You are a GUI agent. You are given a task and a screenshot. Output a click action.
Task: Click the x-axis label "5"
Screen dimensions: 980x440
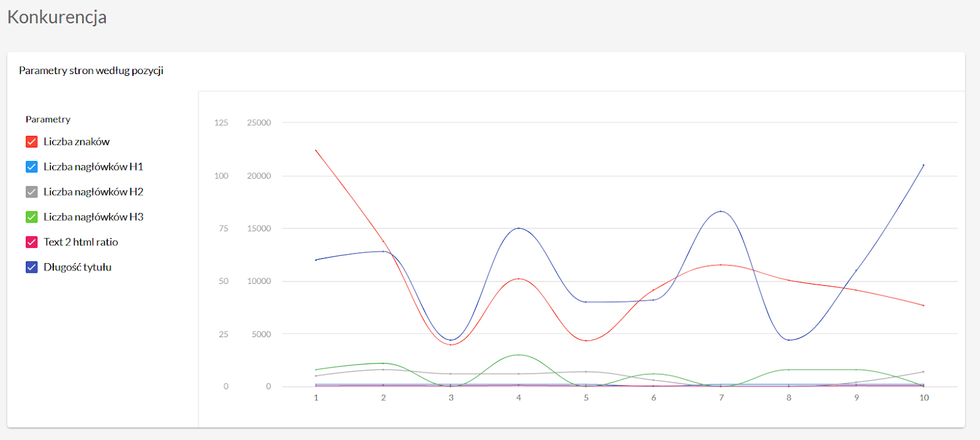point(586,398)
